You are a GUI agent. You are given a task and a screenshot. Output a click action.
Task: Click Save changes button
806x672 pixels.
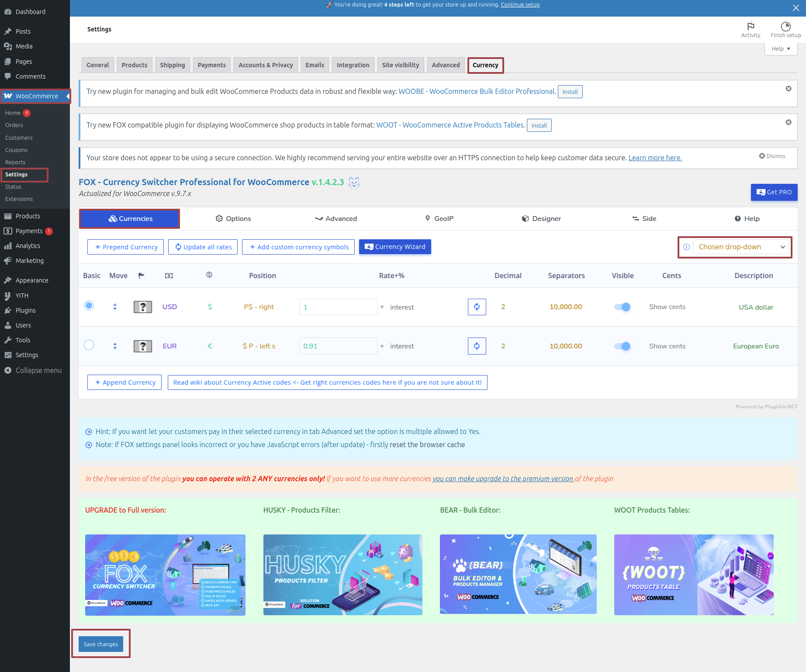(x=101, y=644)
